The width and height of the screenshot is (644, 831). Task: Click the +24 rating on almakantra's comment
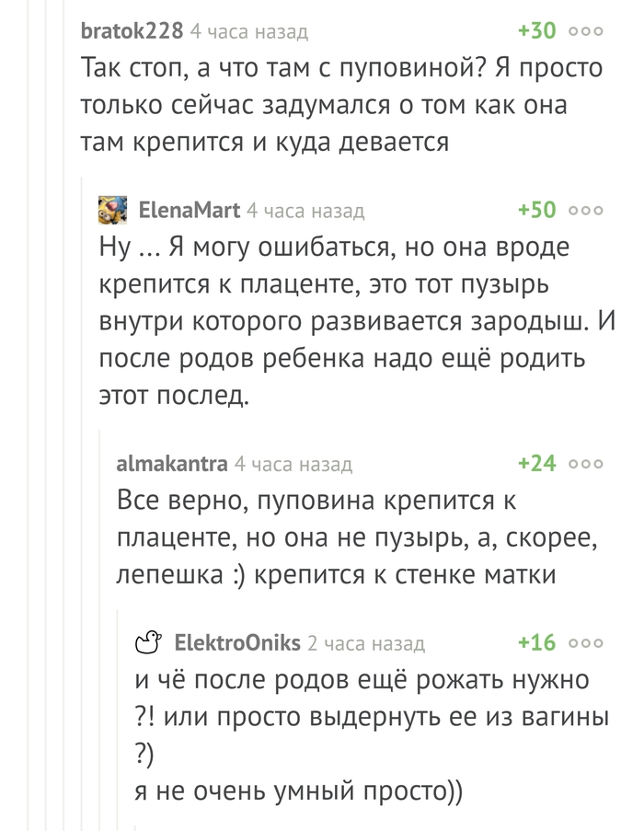point(537,463)
